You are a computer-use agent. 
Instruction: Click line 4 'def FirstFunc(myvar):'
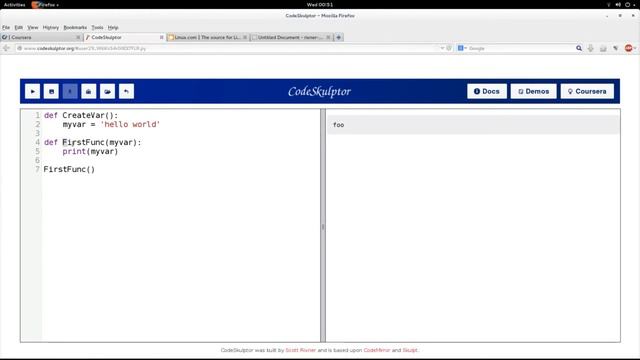pyautogui.click(x=92, y=142)
